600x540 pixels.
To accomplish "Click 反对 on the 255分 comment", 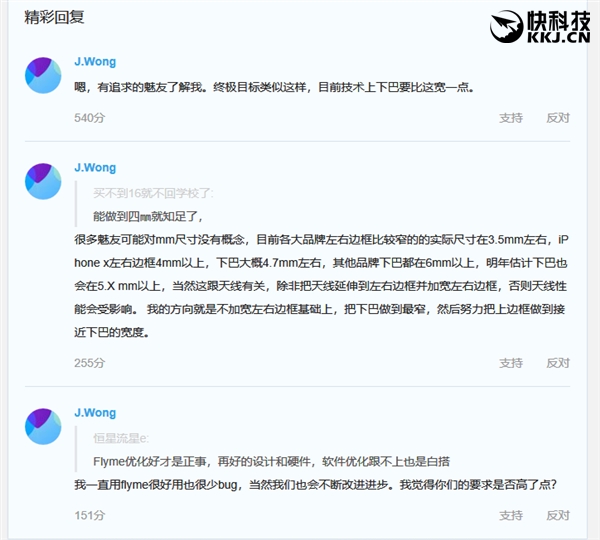I will pyautogui.click(x=558, y=363).
